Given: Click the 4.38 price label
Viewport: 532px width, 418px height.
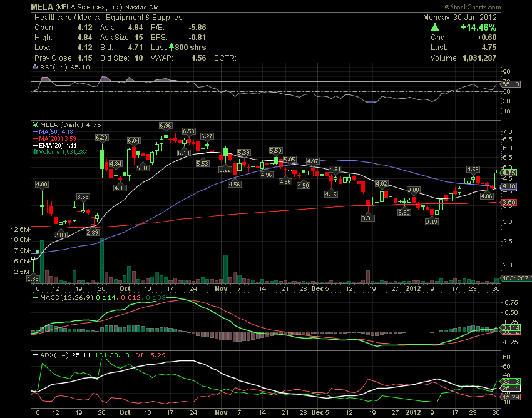Looking at the screenshot, I should [x=120, y=188].
